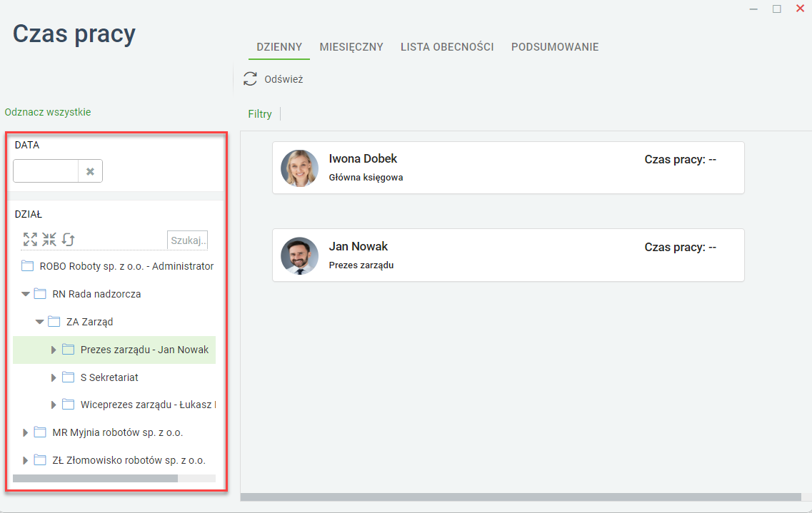Click Prezes zarządu title on Jan Nowak card
812x513 pixels.
361,265
